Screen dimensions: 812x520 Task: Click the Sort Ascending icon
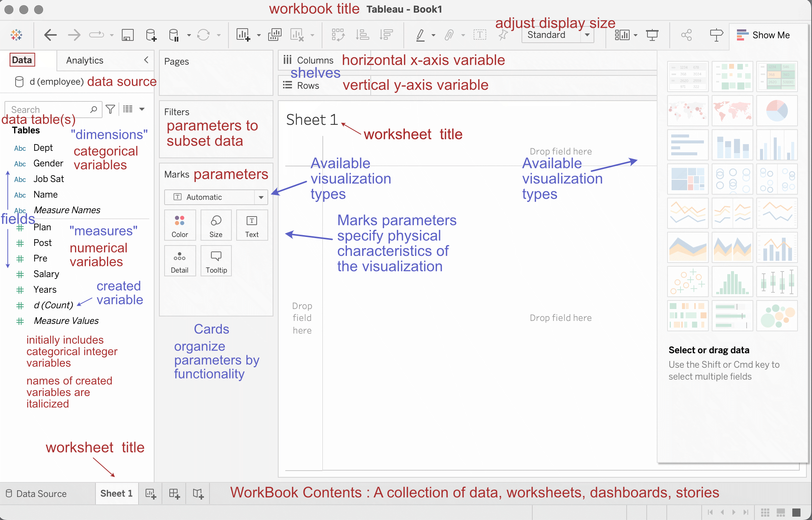click(362, 35)
